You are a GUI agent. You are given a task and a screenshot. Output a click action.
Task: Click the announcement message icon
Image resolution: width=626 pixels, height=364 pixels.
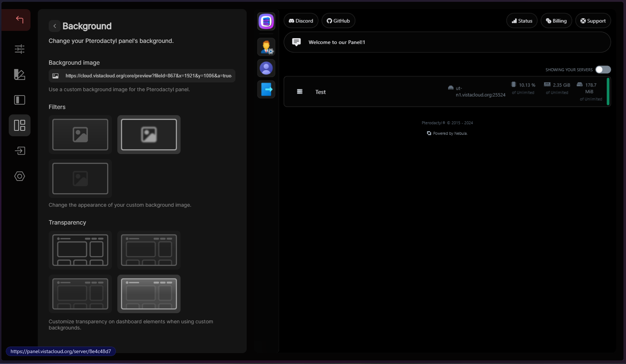(x=296, y=42)
